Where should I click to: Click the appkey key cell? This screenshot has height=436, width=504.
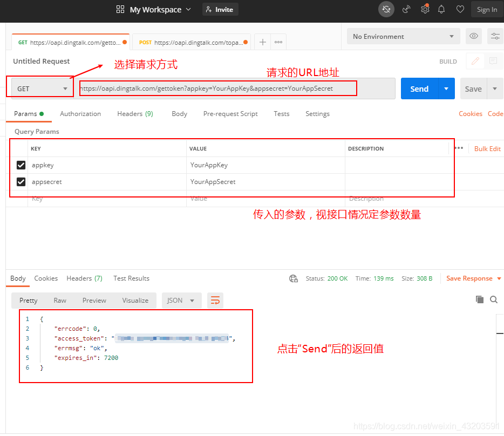click(107, 165)
